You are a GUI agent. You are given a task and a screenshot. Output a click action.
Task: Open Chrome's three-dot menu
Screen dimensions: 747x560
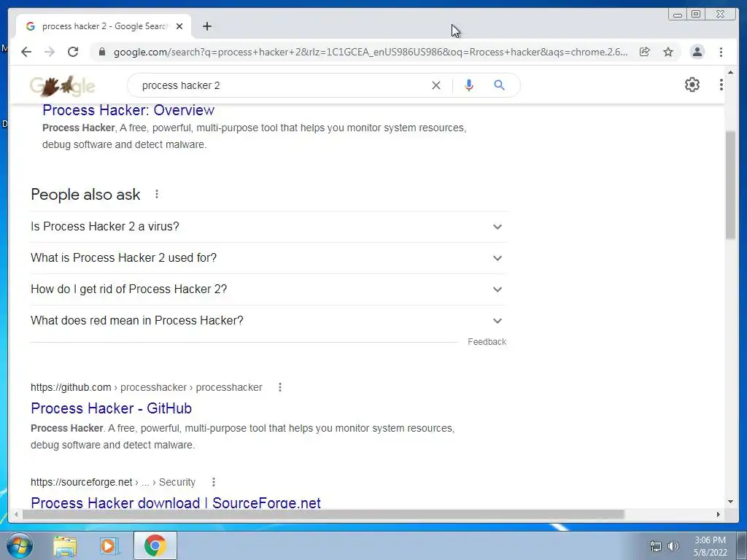[721, 52]
